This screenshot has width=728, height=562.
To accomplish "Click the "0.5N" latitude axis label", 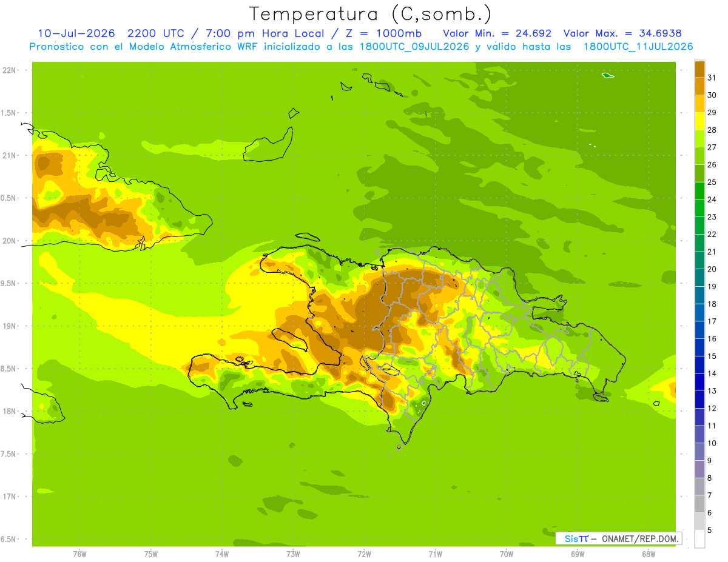I will pos(9,198).
